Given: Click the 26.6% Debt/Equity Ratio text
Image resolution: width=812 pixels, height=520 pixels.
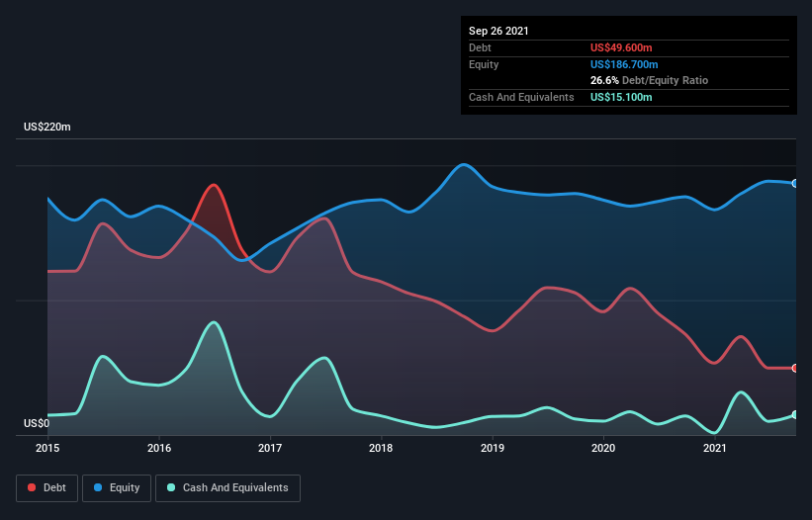Looking at the screenshot, I should click(649, 81).
